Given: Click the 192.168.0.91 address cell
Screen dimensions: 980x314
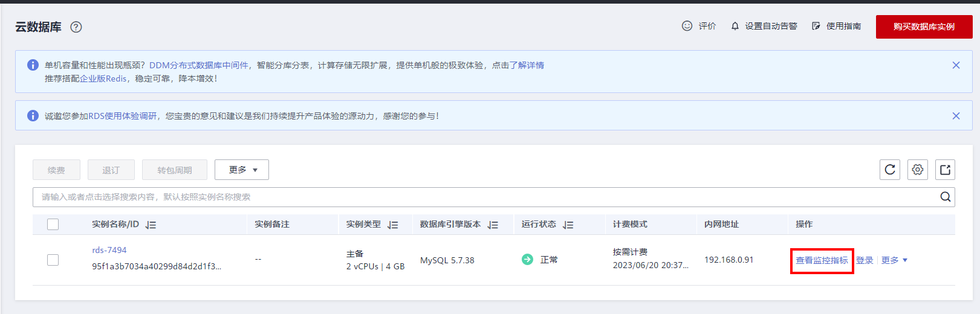Looking at the screenshot, I should click(x=729, y=260).
